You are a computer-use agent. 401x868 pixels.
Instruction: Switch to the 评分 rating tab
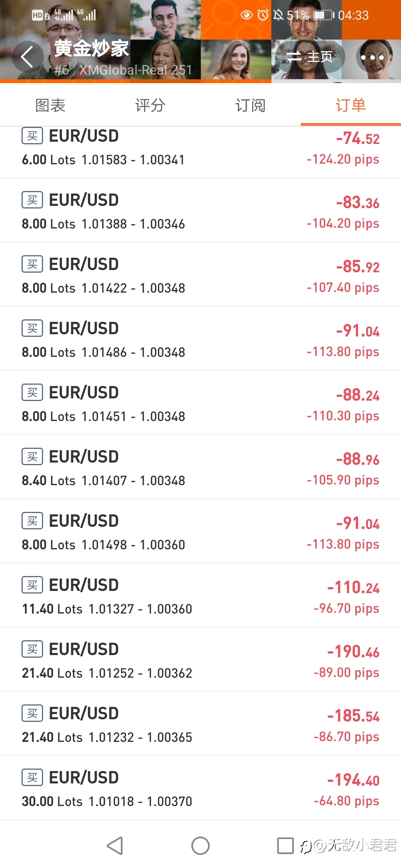click(x=150, y=105)
